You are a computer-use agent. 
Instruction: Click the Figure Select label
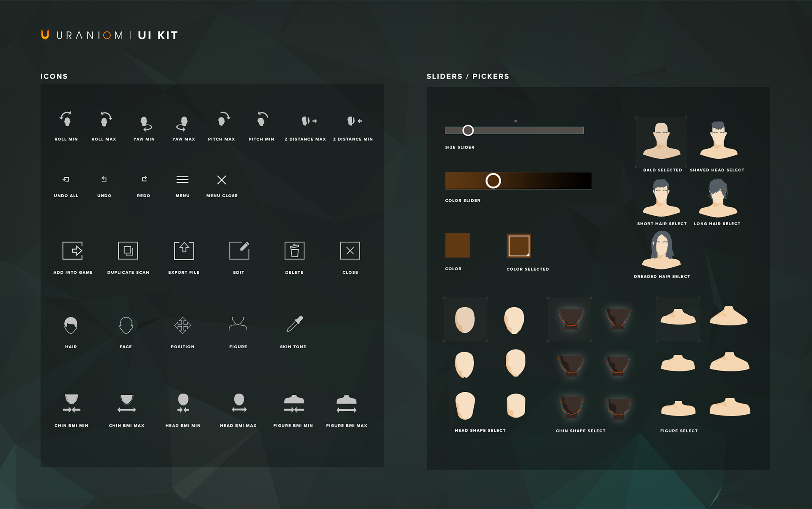(x=679, y=431)
